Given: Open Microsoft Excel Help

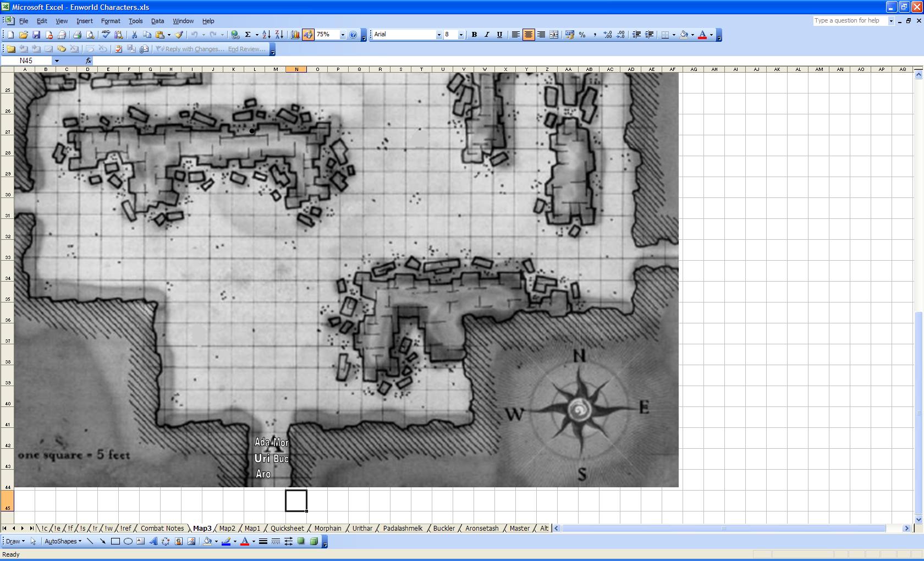Looking at the screenshot, I should pos(353,35).
